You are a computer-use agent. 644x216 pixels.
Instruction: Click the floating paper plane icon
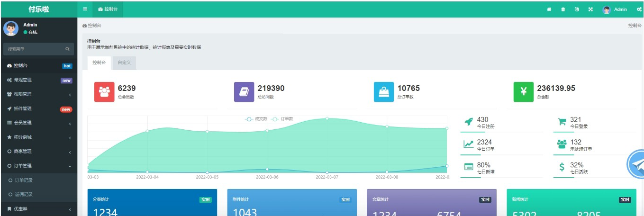[x=637, y=164]
